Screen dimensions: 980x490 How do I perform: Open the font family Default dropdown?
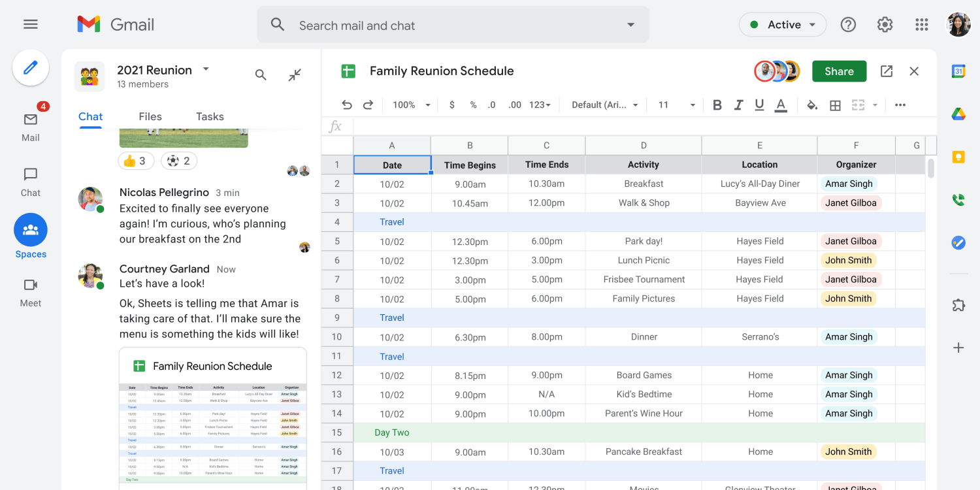pyautogui.click(x=605, y=105)
